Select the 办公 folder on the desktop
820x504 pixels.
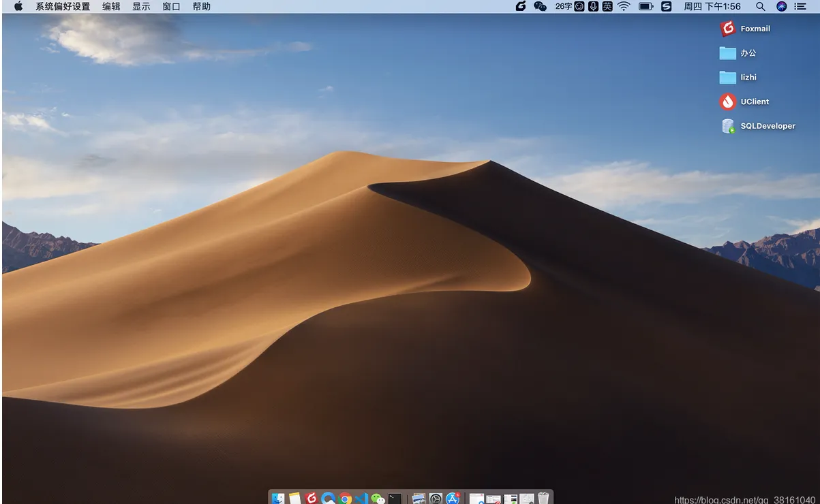[727, 53]
